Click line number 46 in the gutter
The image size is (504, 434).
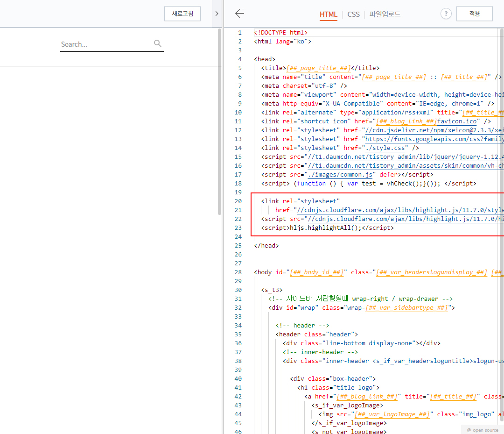tap(238, 431)
